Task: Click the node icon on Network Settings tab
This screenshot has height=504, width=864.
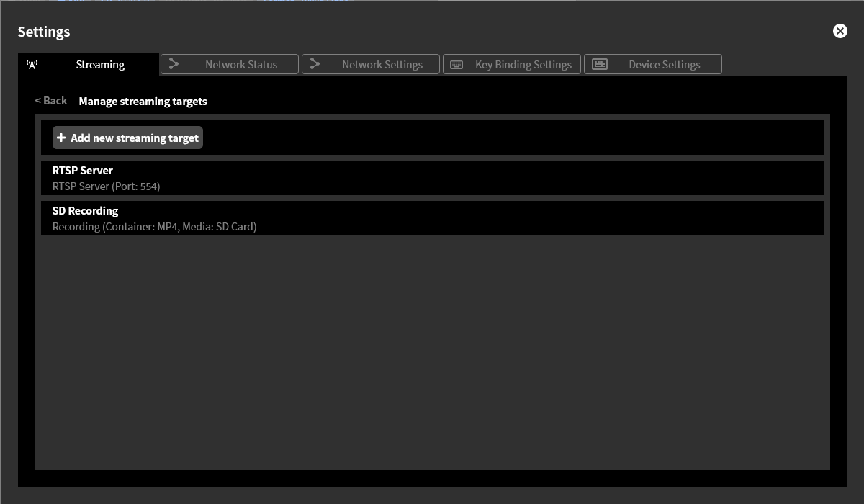Action: [315, 64]
